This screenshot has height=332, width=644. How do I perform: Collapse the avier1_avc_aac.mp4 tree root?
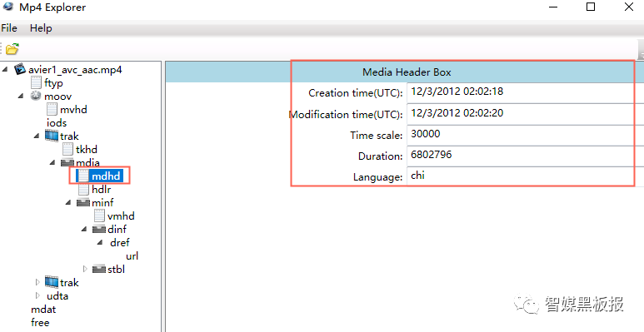click(5, 69)
